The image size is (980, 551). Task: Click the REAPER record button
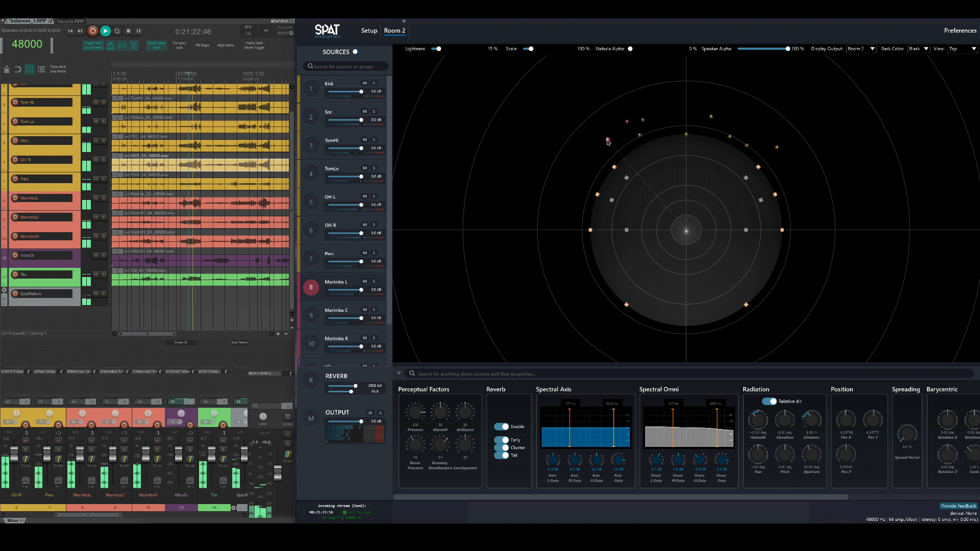point(93,31)
